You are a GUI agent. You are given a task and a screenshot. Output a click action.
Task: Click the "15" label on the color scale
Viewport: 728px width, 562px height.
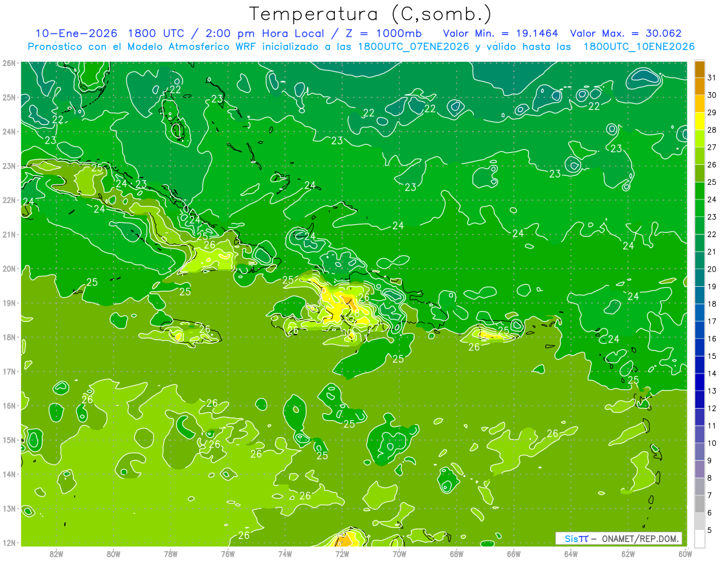click(712, 356)
